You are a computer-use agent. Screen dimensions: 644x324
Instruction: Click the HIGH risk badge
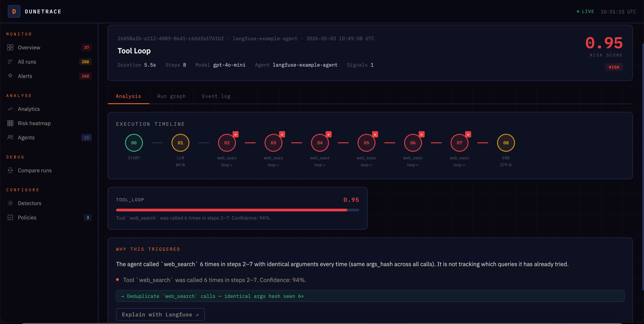tap(614, 67)
